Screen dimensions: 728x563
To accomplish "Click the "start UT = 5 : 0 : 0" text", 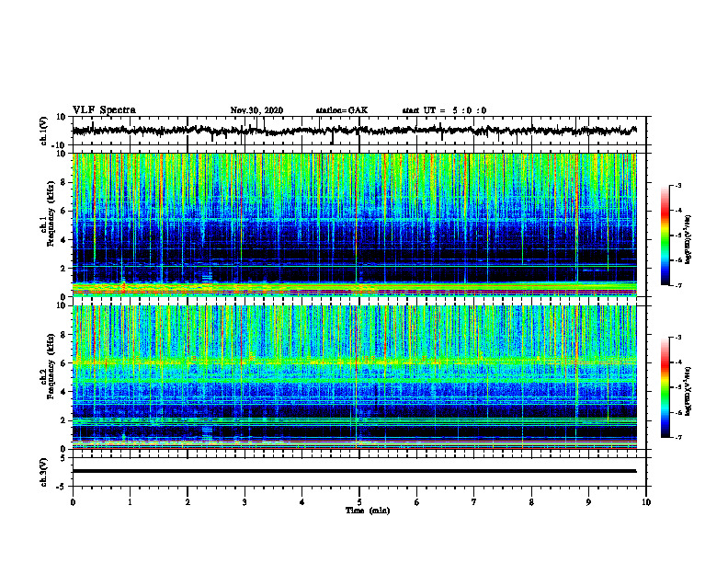I will point(444,110).
